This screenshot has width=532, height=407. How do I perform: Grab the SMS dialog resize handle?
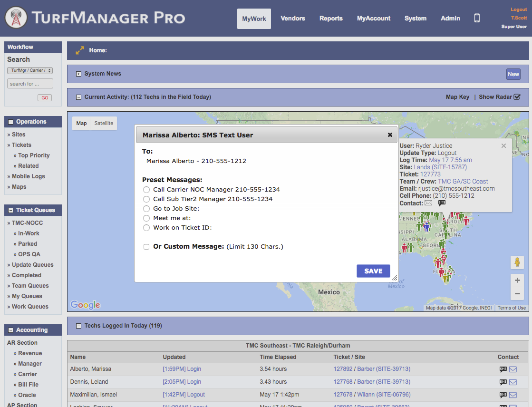[394, 278]
